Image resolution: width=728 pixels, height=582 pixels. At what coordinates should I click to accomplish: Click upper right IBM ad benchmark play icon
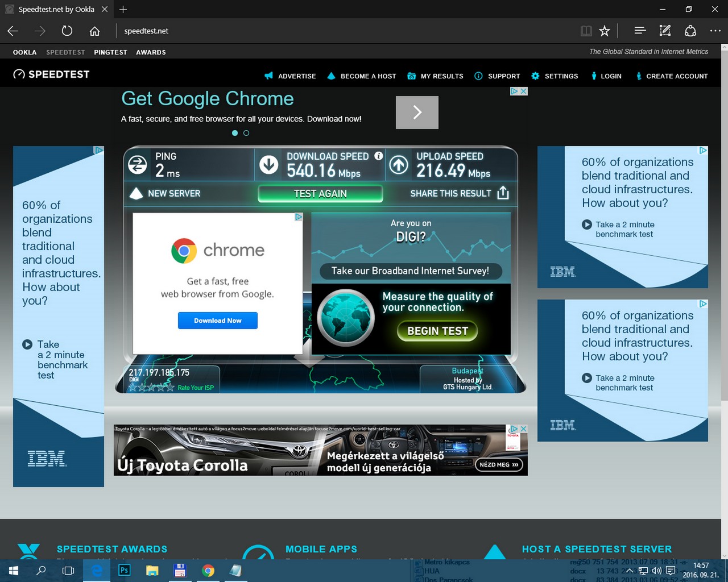point(587,225)
